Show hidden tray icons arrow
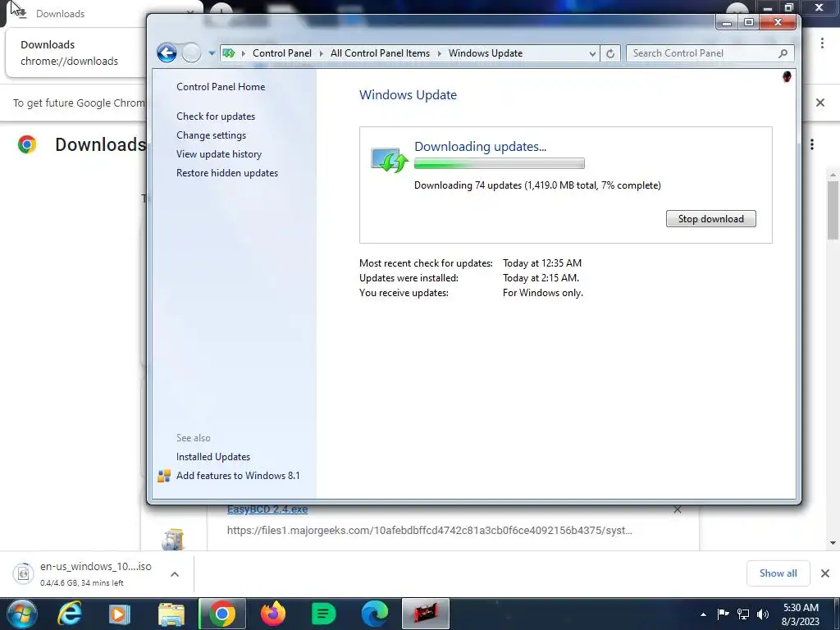The image size is (840, 630). click(x=703, y=614)
